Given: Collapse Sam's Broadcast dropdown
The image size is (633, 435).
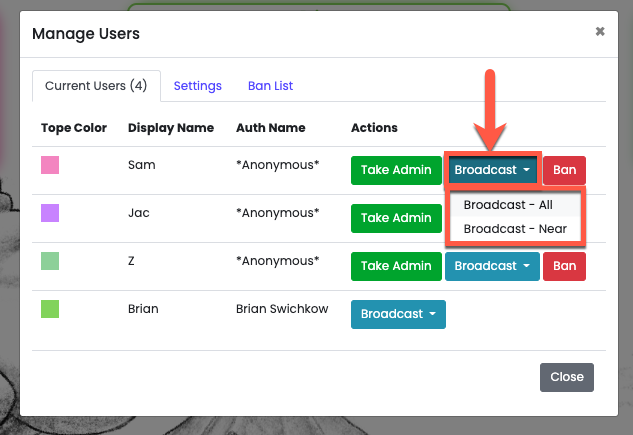Looking at the screenshot, I should pyautogui.click(x=493, y=170).
